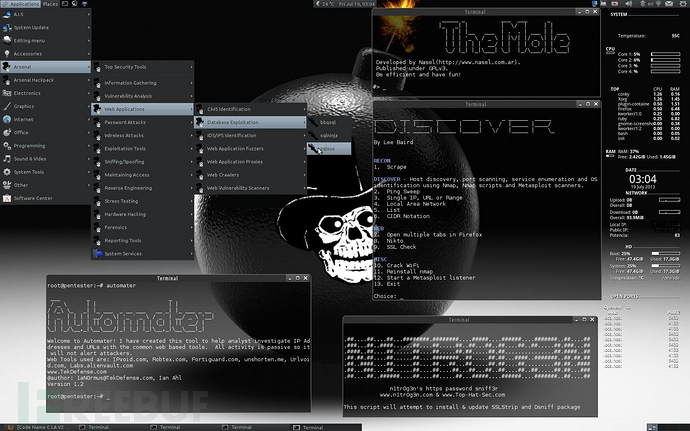The width and height of the screenshot is (690, 431).
Task: Select Database Exploitation entry
Action: coord(250,122)
